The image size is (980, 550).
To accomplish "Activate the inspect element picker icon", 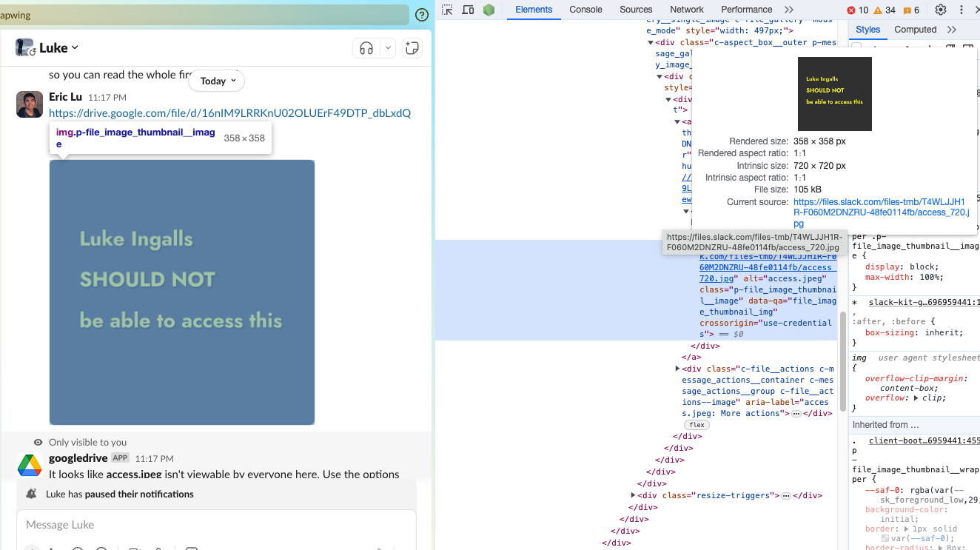I will click(x=447, y=10).
